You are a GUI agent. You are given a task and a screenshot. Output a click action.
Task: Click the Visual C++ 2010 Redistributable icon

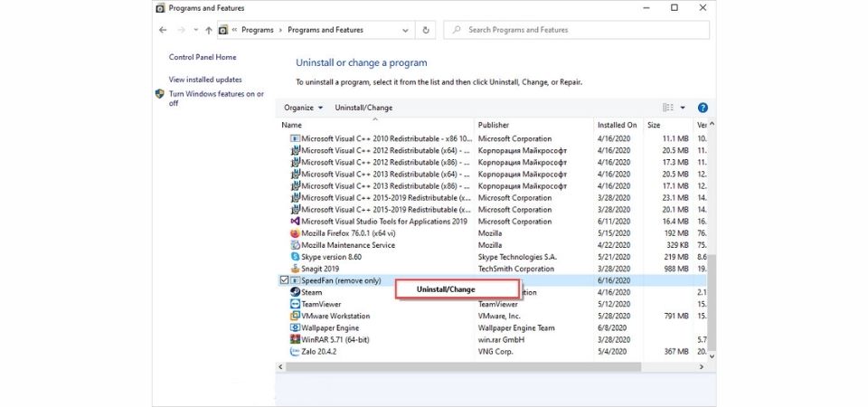pos(295,138)
